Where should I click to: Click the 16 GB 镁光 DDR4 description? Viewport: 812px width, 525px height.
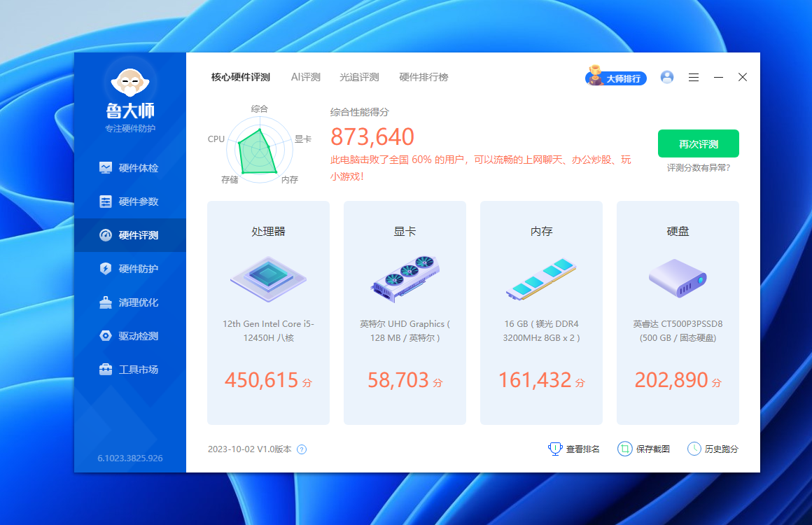[x=541, y=331]
